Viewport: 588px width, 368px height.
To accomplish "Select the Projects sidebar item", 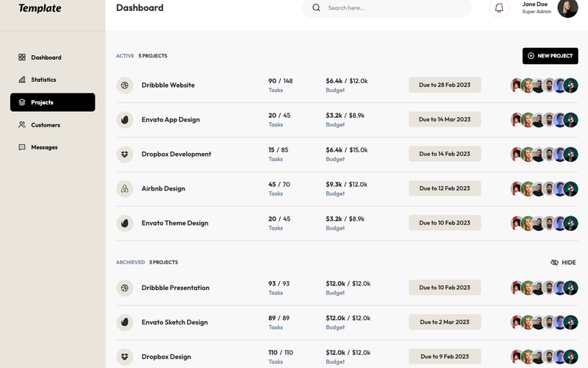I will tap(52, 102).
